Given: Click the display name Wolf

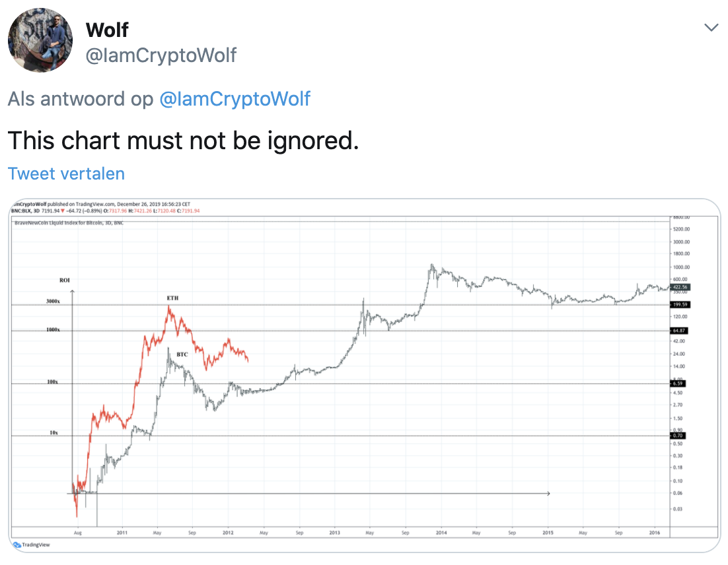Looking at the screenshot, I should click(107, 30).
